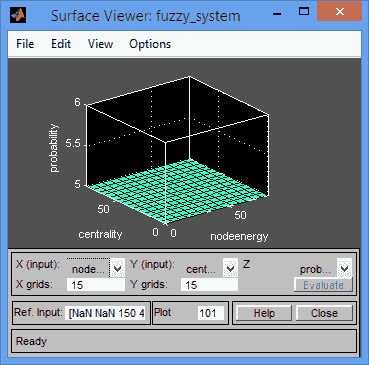Click the MATLAB icon in title bar
The width and height of the screenshot is (369, 365).
(18, 15)
